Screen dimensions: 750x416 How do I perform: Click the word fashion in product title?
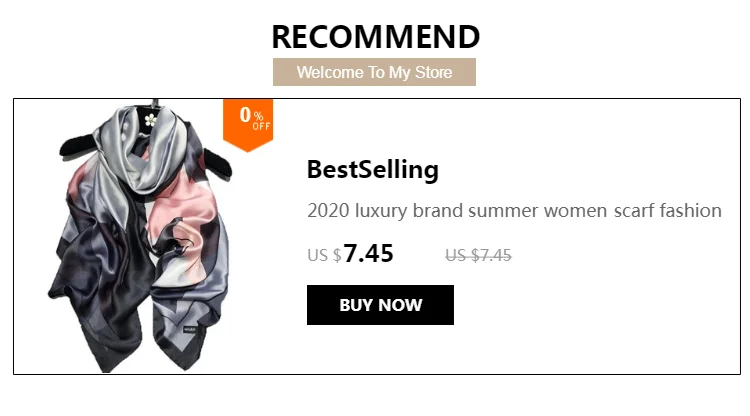click(691, 210)
